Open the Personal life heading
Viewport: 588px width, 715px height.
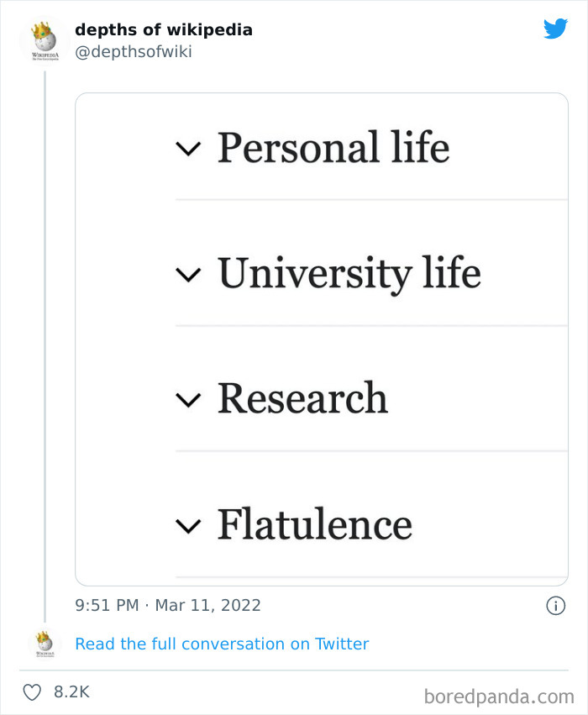[333, 147]
